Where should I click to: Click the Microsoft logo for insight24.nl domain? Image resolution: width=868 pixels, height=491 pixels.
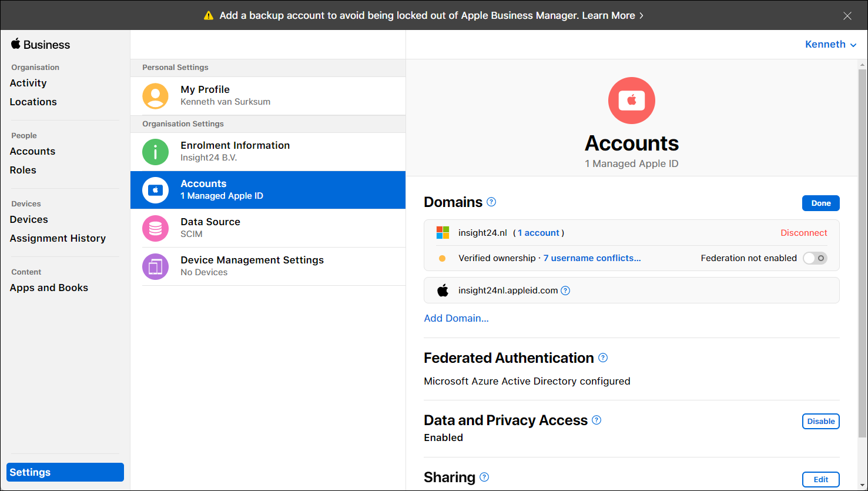tap(443, 233)
